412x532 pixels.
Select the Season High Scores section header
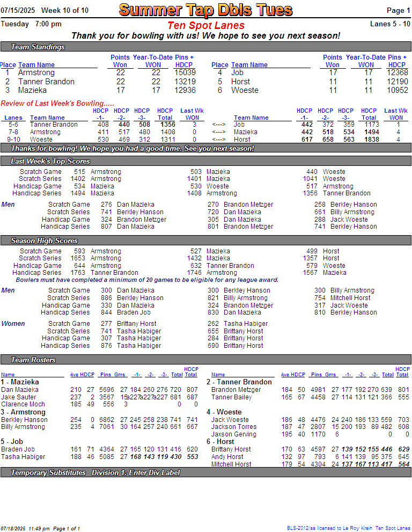tap(45, 241)
